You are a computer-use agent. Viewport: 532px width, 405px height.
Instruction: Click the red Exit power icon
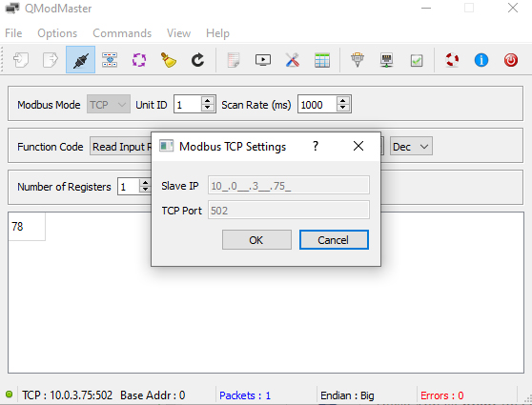click(x=511, y=60)
